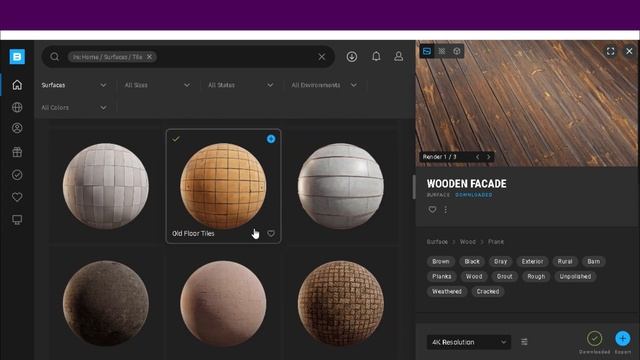
Task: Select the Black tag
Action: coord(472,261)
